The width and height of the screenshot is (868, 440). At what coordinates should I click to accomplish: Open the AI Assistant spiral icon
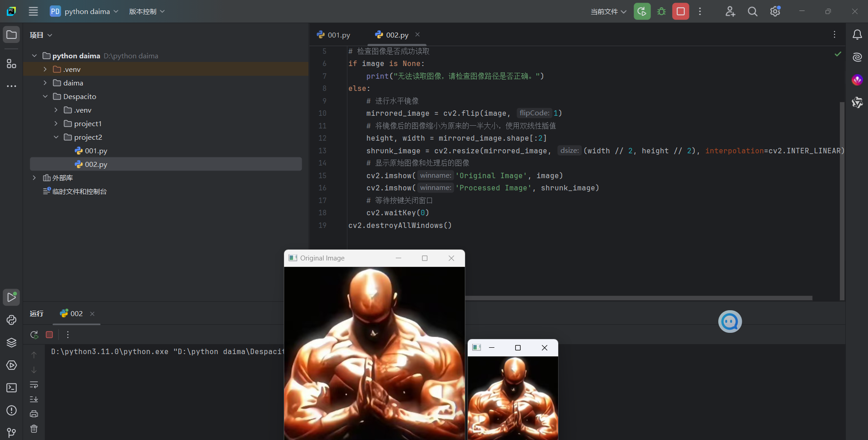tap(857, 57)
